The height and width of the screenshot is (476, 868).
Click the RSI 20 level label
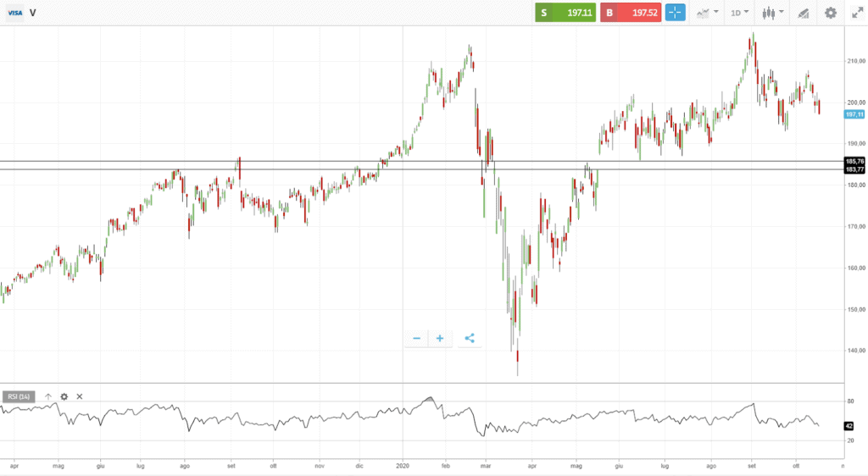(851, 440)
